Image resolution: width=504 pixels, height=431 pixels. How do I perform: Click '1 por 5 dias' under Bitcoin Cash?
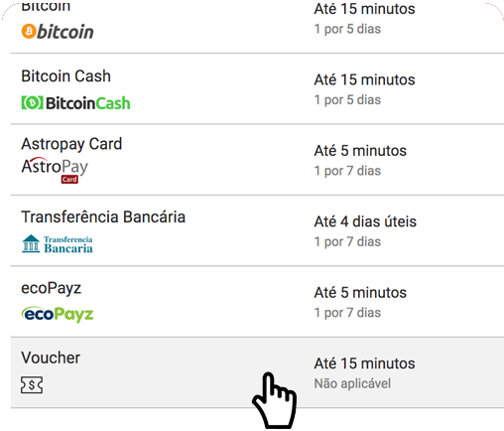point(347,100)
